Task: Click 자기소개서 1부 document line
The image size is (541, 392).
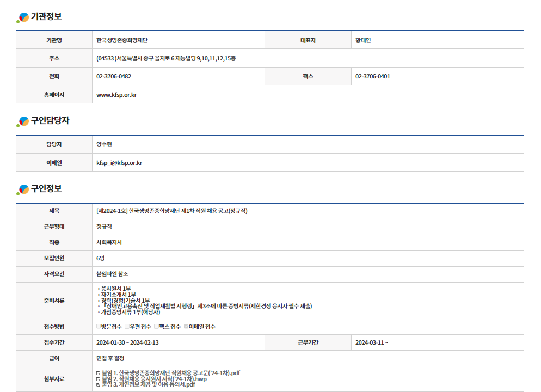Action: [x=116, y=295]
